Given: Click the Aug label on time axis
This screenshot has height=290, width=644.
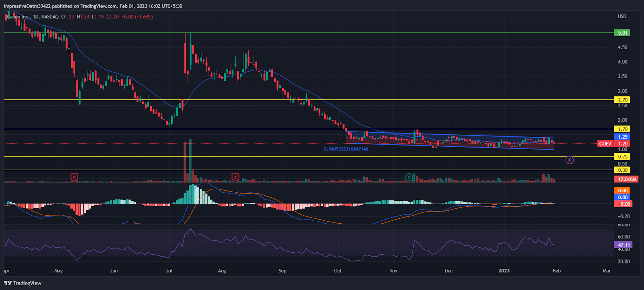Looking at the screenshot, I should pyautogui.click(x=222, y=271).
